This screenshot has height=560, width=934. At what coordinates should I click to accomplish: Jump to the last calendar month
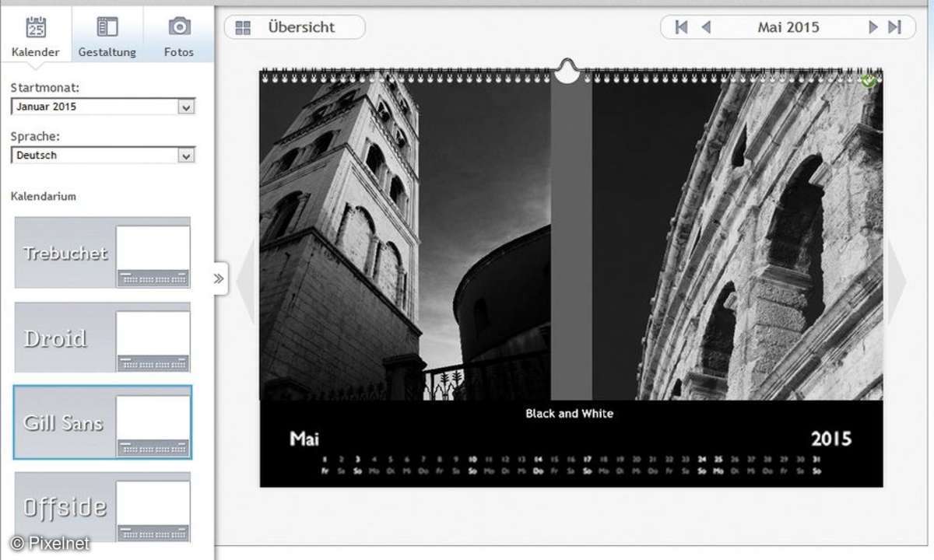pyautogui.click(x=895, y=27)
